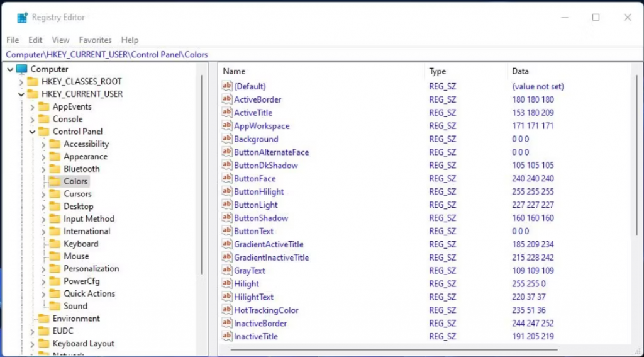The width and height of the screenshot is (644, 357).
Task: Click the Cursors folder icon
Action: coord(55,194)
